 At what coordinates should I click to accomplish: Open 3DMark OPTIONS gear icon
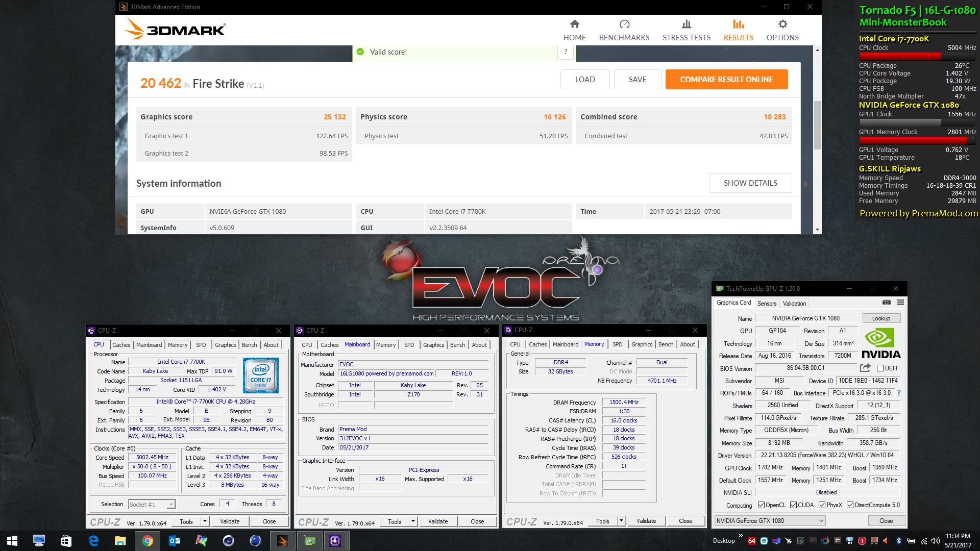pos(782,24)
